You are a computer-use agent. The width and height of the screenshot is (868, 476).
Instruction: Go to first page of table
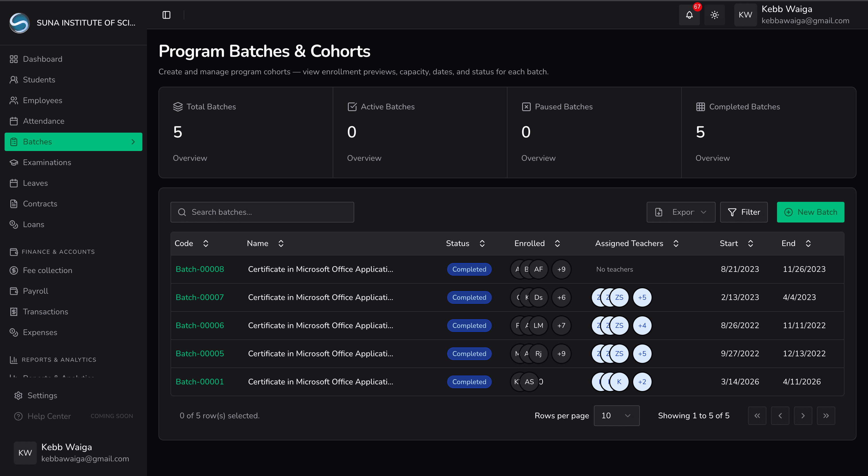[757, 416]
